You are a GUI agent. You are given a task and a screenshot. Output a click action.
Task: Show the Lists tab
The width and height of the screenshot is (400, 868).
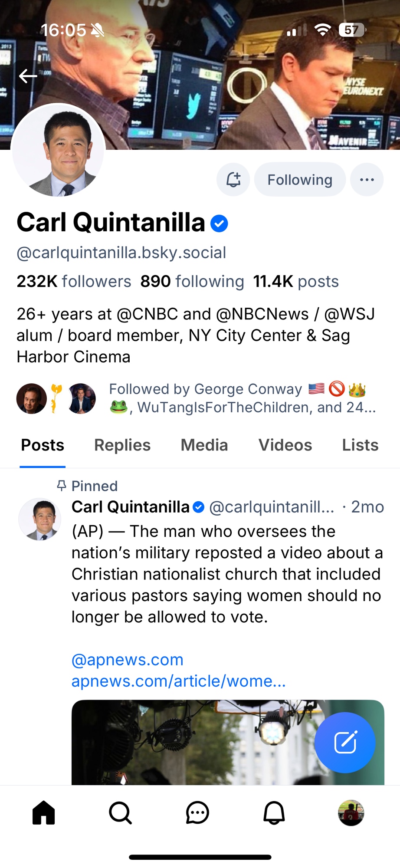click(x=360, y=445)
